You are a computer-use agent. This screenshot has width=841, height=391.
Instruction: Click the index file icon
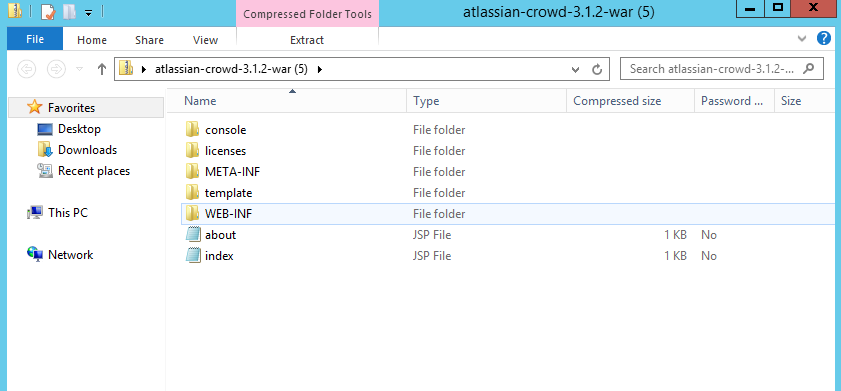click(x=193, y=255)
